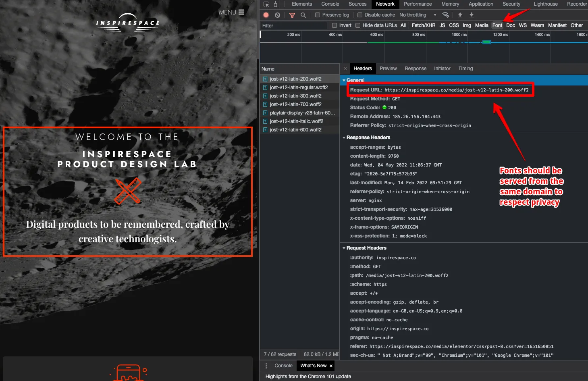This screenshot has height=381, width=588.
Task: Open the No throttling dropdown
Action: point(418,15)
